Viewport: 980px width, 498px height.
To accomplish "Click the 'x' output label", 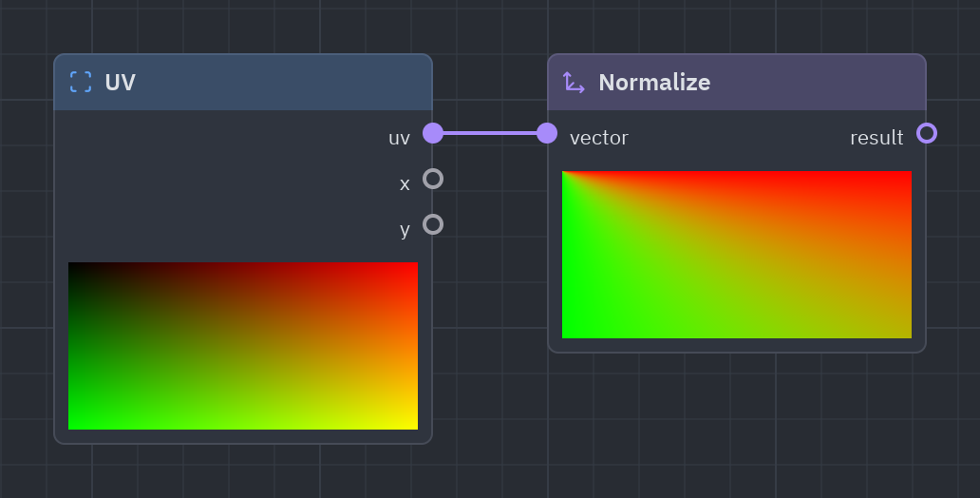I will (x=405, y=184).
